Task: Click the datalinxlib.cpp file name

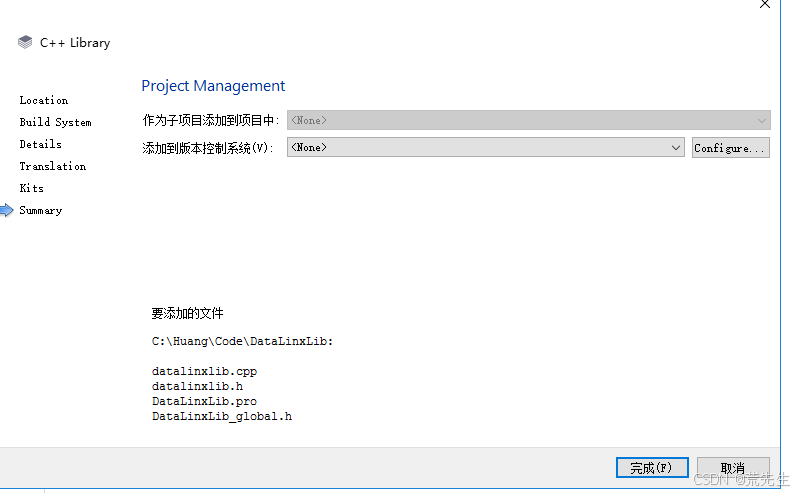Action: click(204, 371)
